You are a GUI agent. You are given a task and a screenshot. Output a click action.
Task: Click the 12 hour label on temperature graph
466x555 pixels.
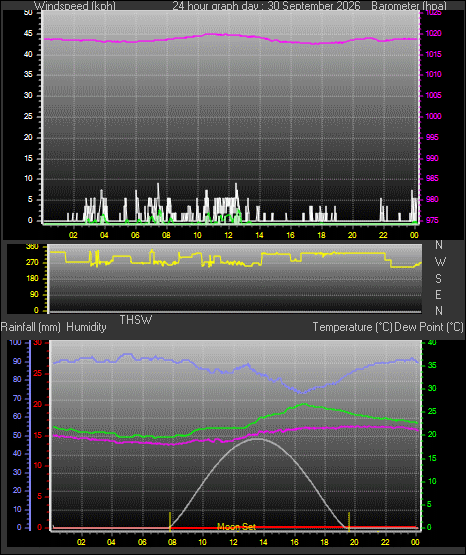234,542
